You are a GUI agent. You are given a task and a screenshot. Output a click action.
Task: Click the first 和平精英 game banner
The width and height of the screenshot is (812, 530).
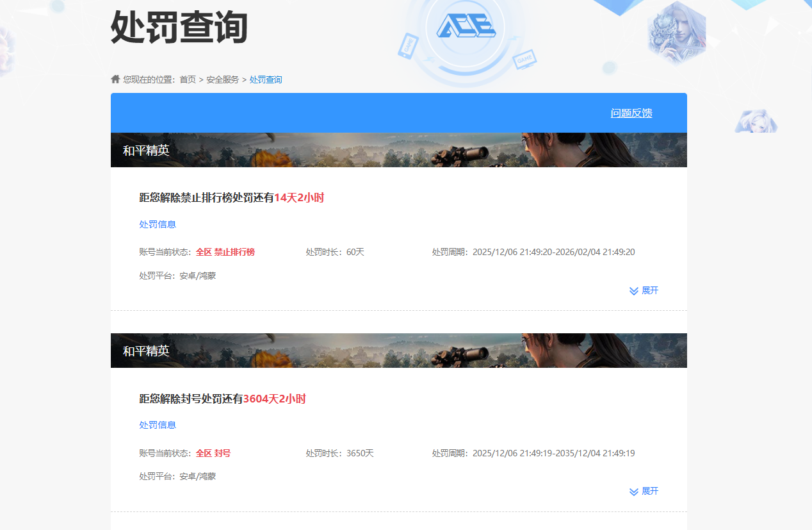click(398, 150)
